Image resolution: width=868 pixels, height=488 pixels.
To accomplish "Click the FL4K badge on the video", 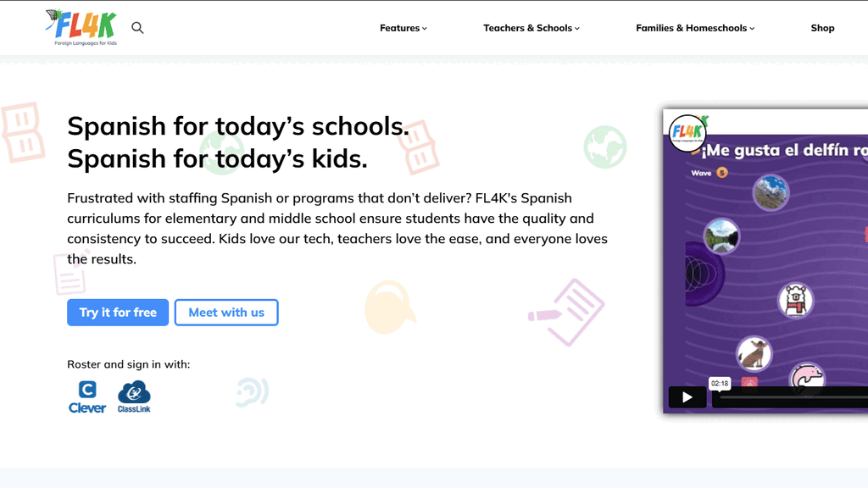I will point(687,132).
